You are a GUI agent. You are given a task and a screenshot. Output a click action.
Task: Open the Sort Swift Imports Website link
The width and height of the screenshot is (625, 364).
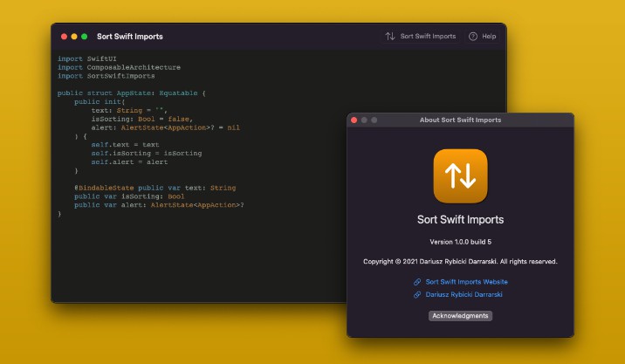coord(466,282)
